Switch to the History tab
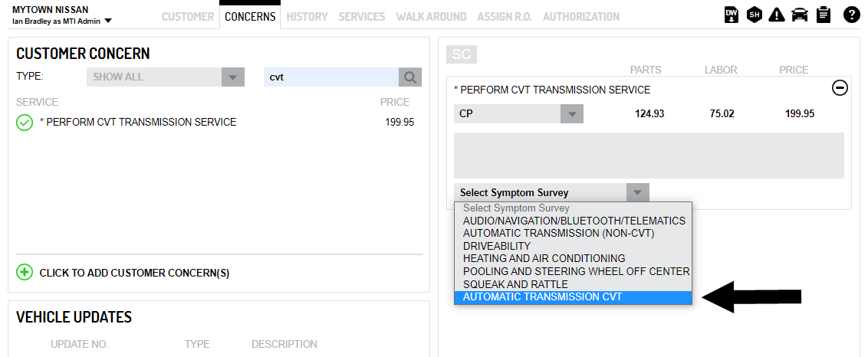 [x=307, y=16]
